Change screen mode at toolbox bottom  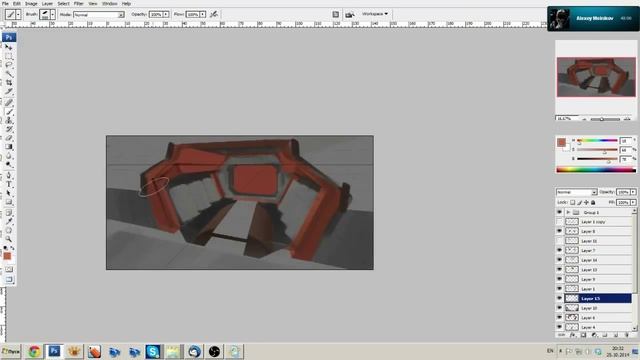tap(9, 280)
